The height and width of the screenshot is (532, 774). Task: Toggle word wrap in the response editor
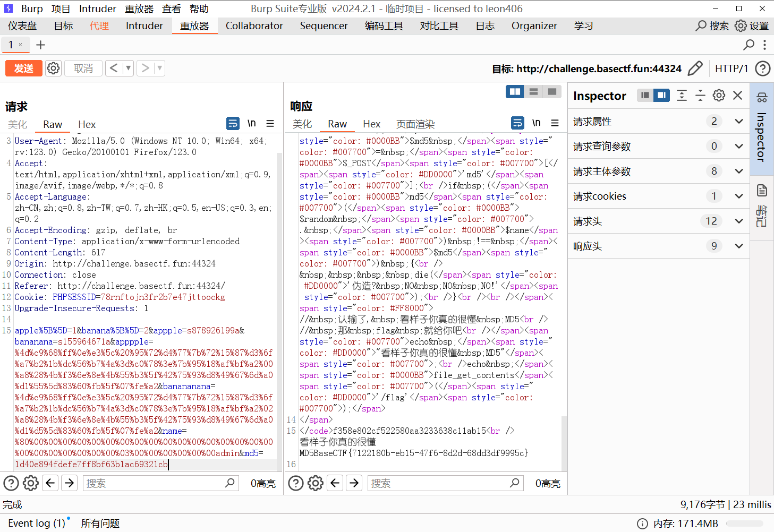point(517,123)
